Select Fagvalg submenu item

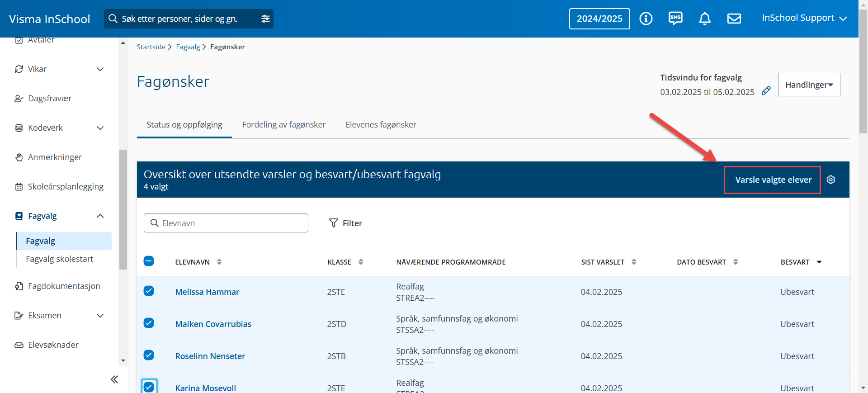(64, 241)
